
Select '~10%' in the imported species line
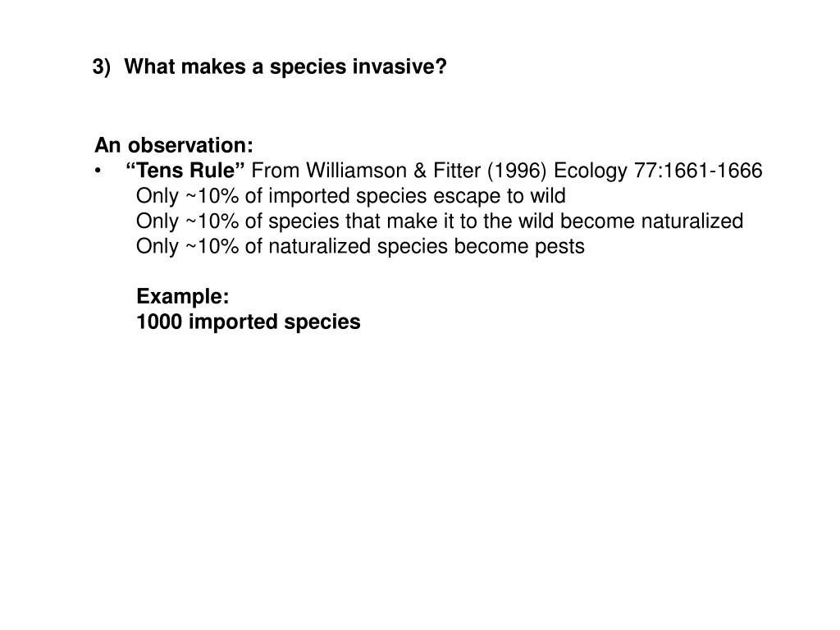click(x=212, y=196)
